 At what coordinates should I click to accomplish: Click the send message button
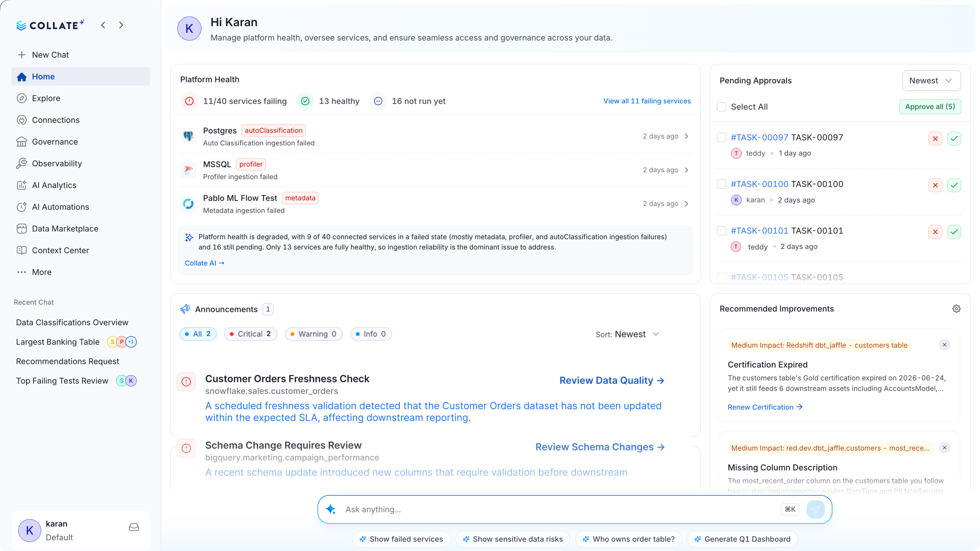click(815, 510)
